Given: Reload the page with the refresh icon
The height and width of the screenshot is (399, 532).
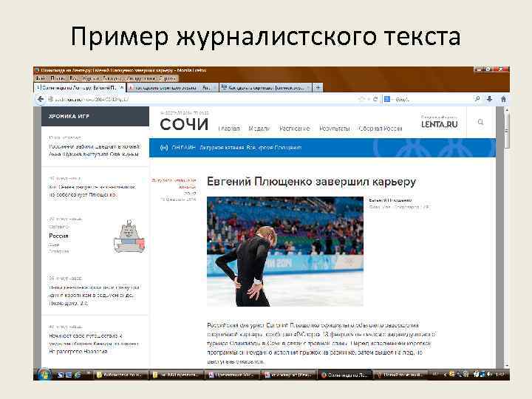Looking at the screenshot, I should (375, 99).
